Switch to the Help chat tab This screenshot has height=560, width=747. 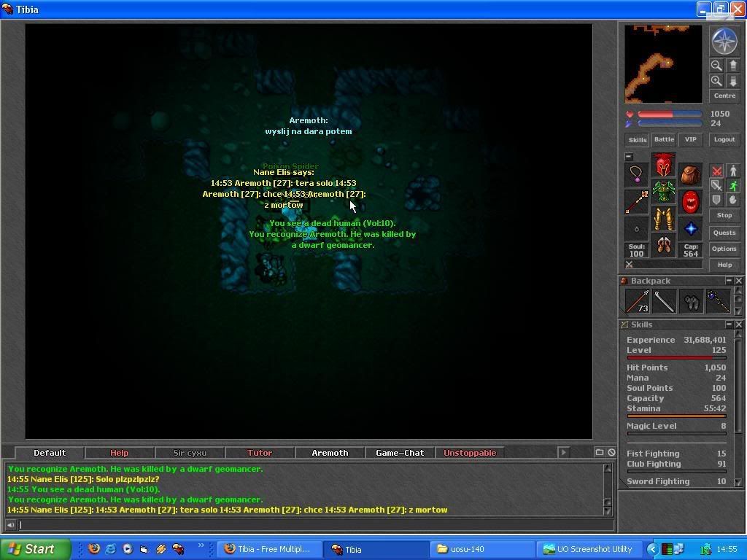pyautogui.click(x=119, y=453)
